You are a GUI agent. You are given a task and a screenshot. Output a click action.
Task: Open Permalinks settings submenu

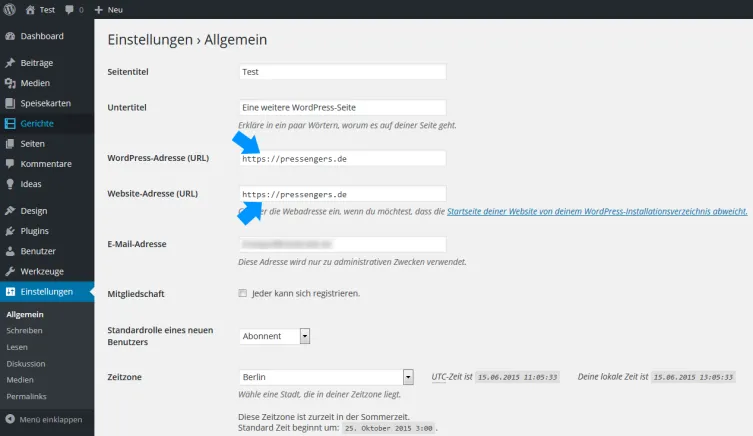pyautogui.click(x=26, y=396)
